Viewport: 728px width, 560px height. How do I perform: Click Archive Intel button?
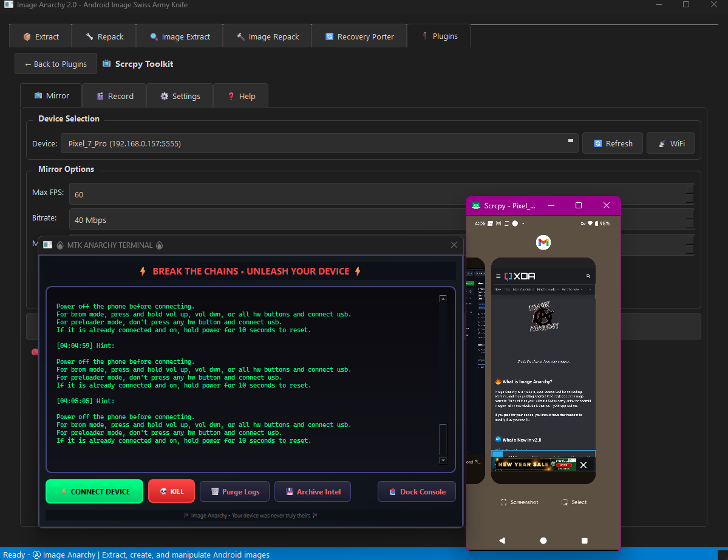[313, 492]
